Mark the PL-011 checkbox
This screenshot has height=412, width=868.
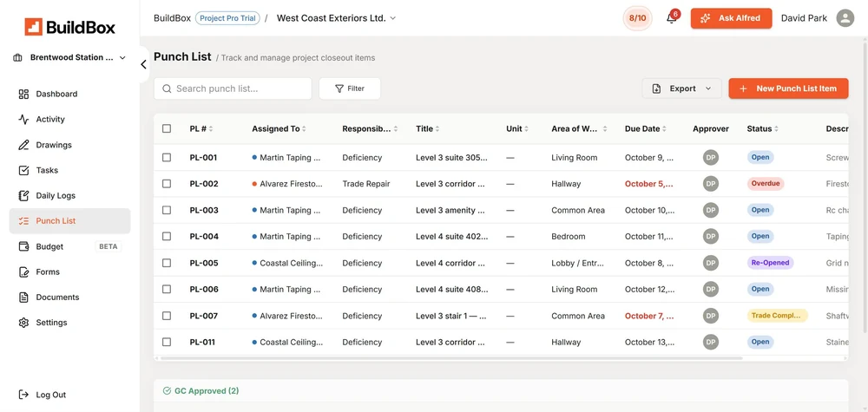[167, 342]
